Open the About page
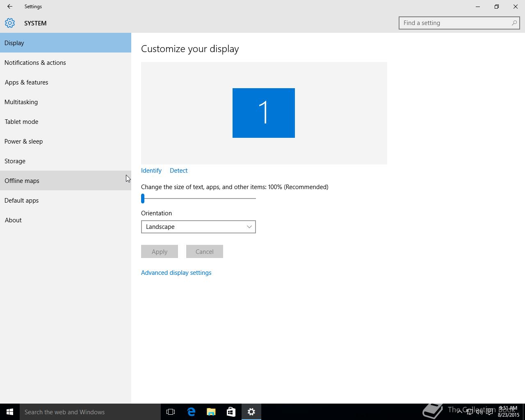This screenshot has width=525, height=420. point(66,220)
